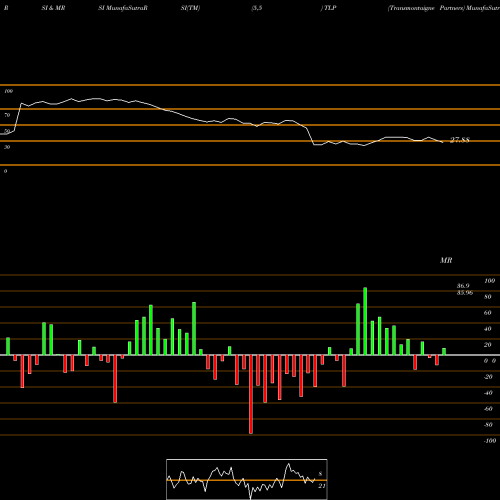The width and height of the screenshot is (500, 500).
Task: Click the 30 label on the RSI axis
Action: 7,147
